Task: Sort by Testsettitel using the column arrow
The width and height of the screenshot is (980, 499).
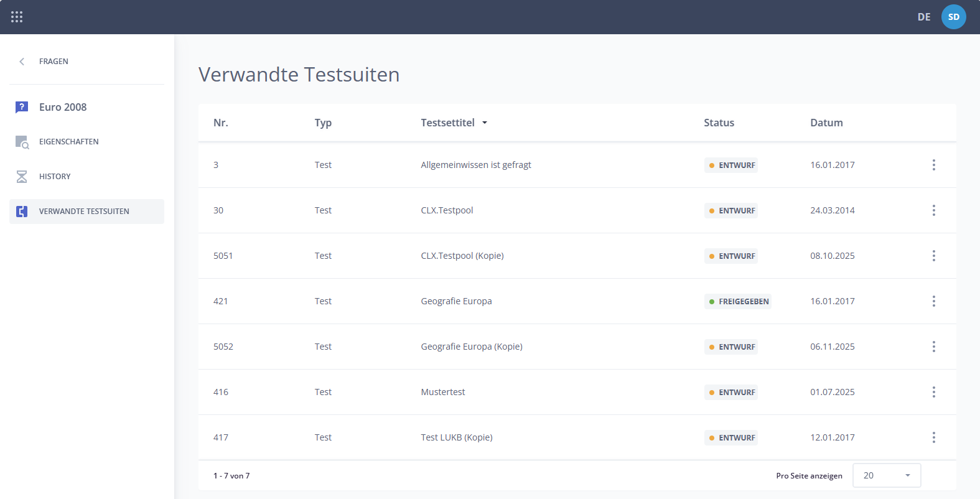Action: point(485,123)
